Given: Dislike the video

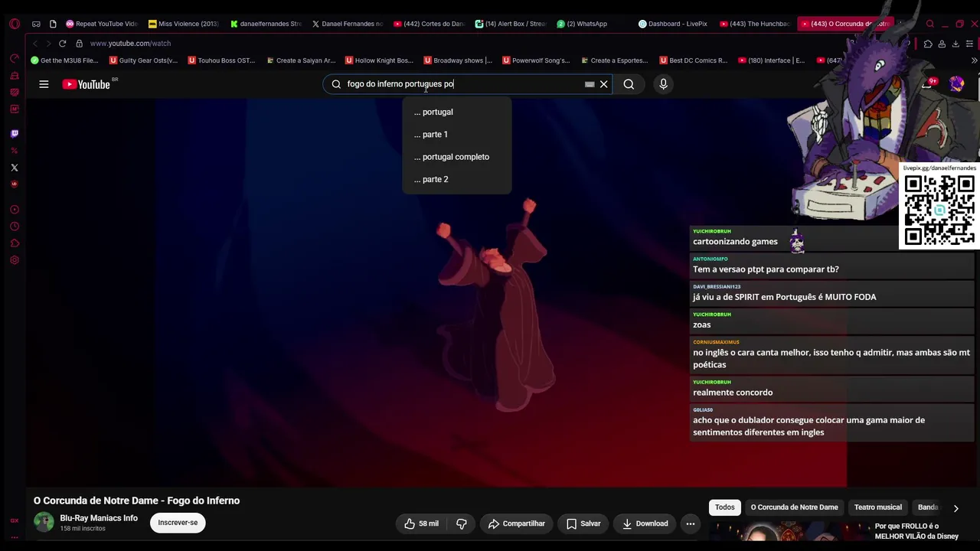Looking at the screenshot, I should tap(461, 523).
